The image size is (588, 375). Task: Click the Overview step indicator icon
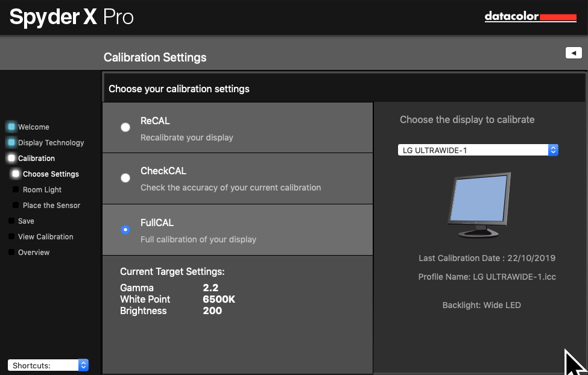coord(11,252)
